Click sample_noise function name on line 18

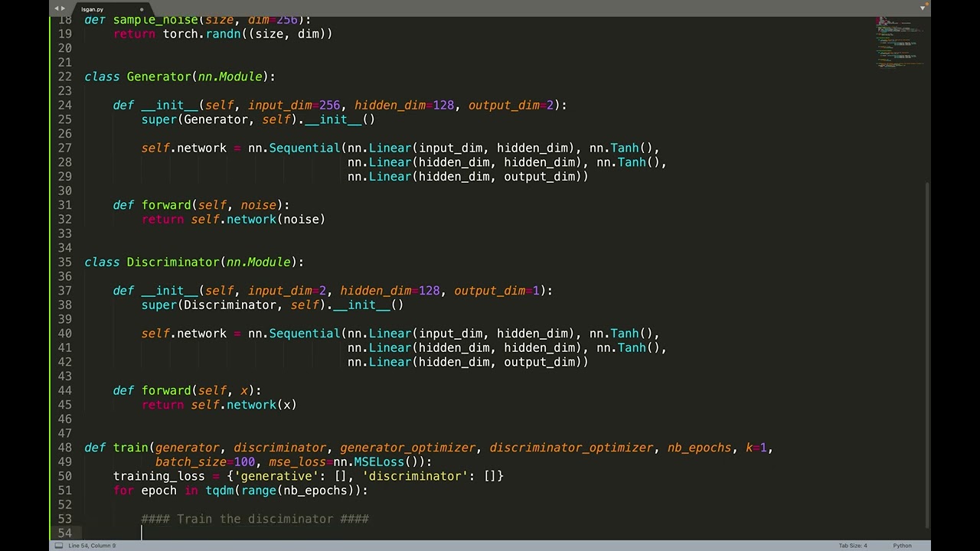click(x=155, y=20)
